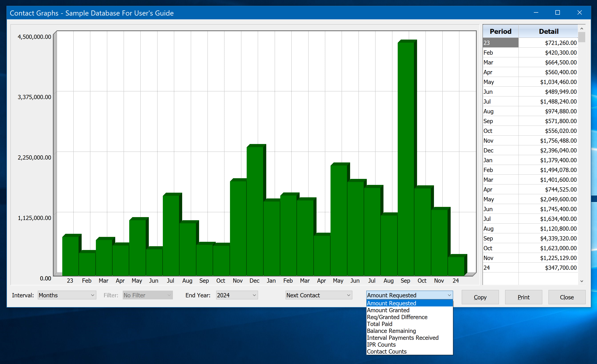597x364 pixels.
Task: Click the $974,880.00 detail cell
Action: [548, 111]
